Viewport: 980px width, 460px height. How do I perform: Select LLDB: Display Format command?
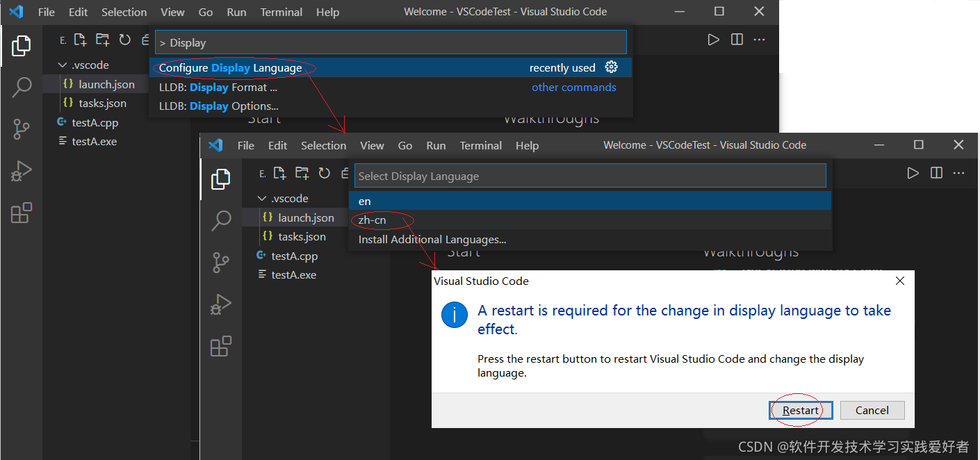391,87
